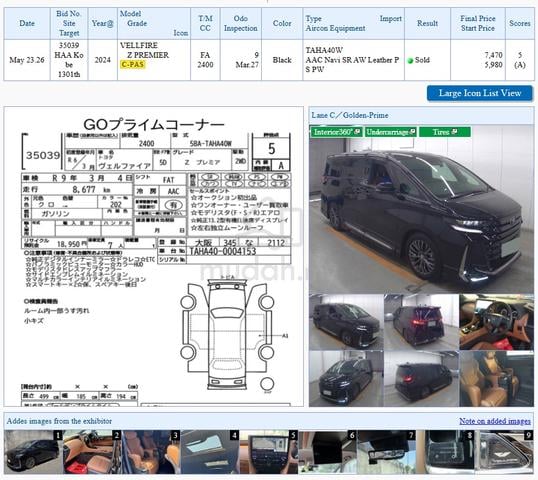Click the yellow C-PAS icon label
The height and width of the screenshot is (480, 538).
[x=133, y=65]
